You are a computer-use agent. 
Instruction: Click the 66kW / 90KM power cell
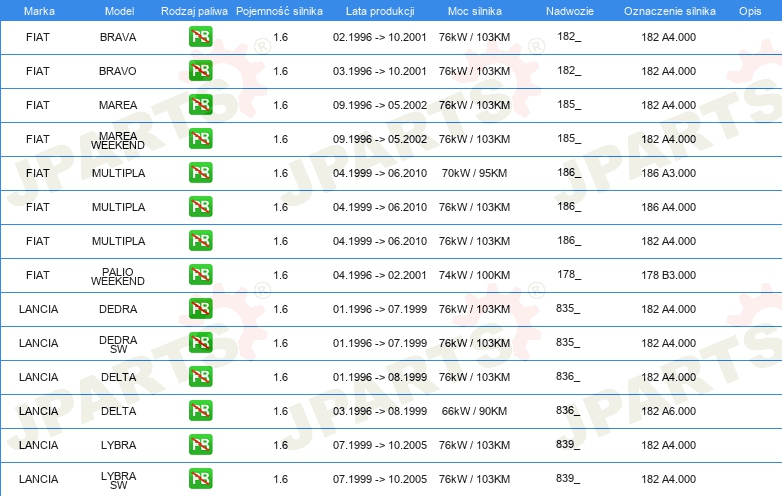474,411
